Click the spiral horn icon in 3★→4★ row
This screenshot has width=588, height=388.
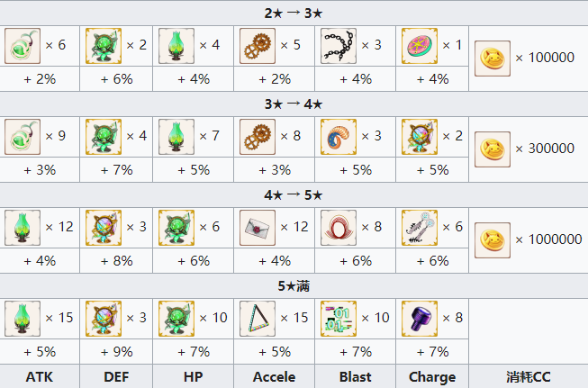[x=339, y=137]
